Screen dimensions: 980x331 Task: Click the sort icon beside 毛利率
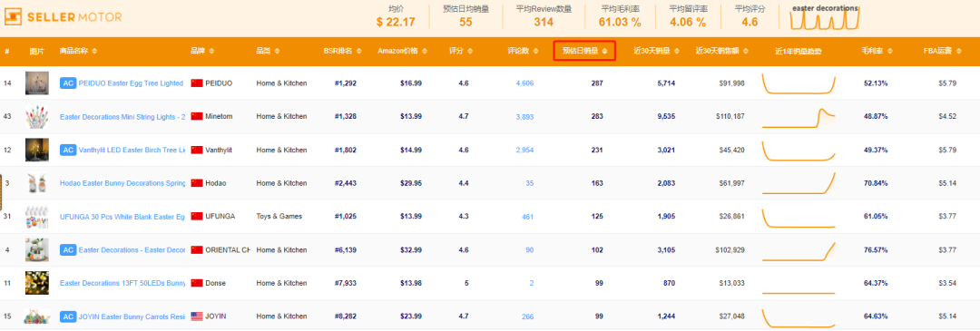[890, 51]
